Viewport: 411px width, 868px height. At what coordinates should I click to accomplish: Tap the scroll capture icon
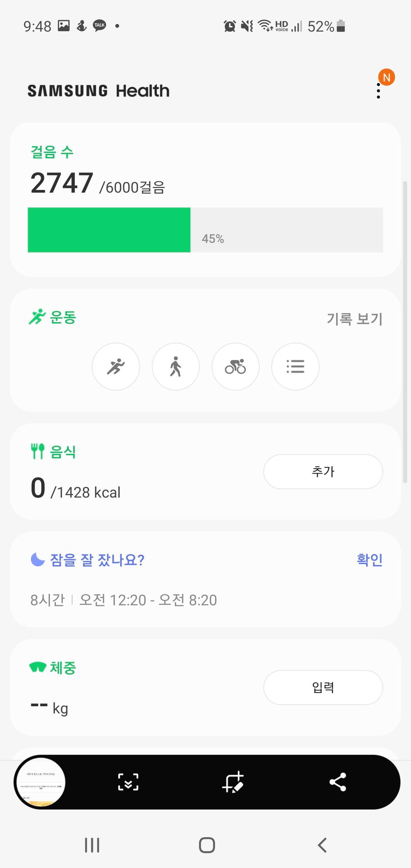click(x=128, y=782)
